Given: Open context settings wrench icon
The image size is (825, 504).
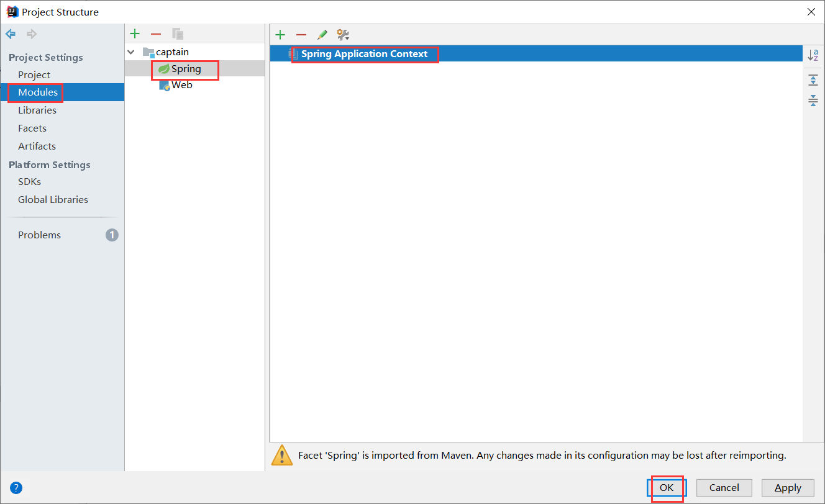Looking at the screenshot, I should [343, 35].
